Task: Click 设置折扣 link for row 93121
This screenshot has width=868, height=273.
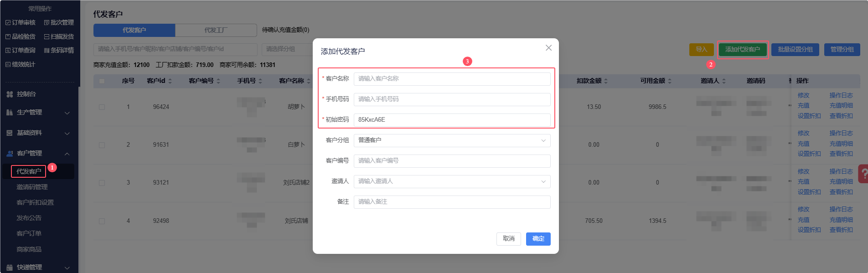Action: coord(809,192)
